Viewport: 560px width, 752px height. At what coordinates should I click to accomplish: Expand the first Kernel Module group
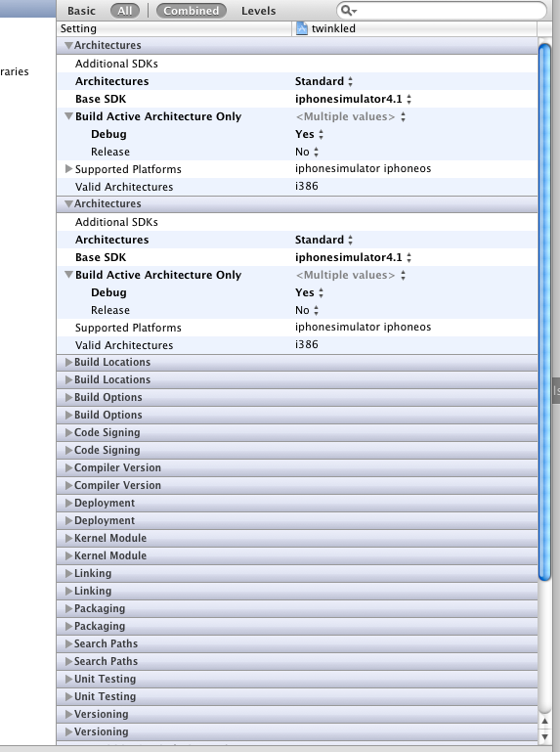click(x=68, y=538)
